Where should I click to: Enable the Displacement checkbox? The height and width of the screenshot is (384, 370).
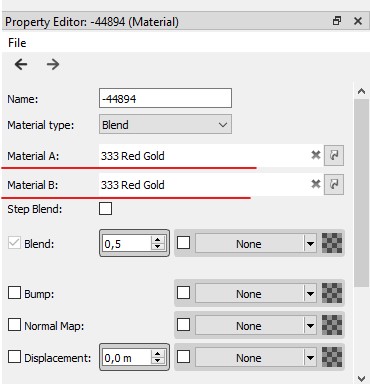pyautogui.click(x=14, y=357)
